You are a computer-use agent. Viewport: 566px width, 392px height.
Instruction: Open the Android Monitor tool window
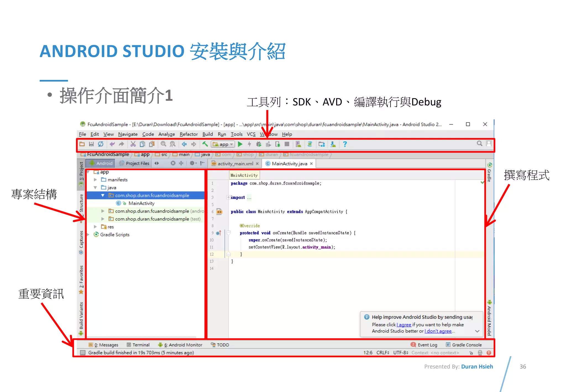(180, 345)
